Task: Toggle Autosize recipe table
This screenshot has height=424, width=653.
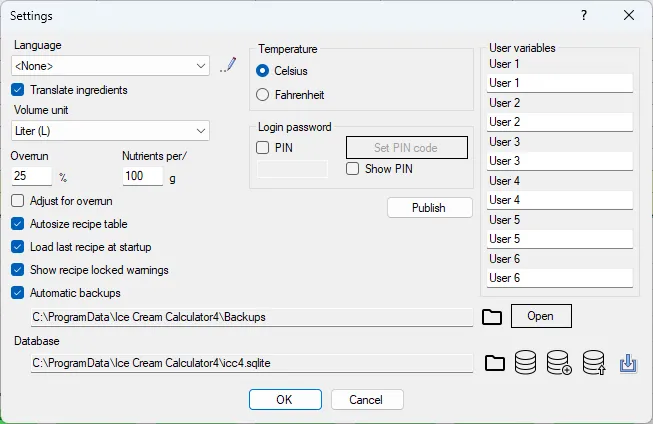Action: pyautogui.click(x=17, y=224)
